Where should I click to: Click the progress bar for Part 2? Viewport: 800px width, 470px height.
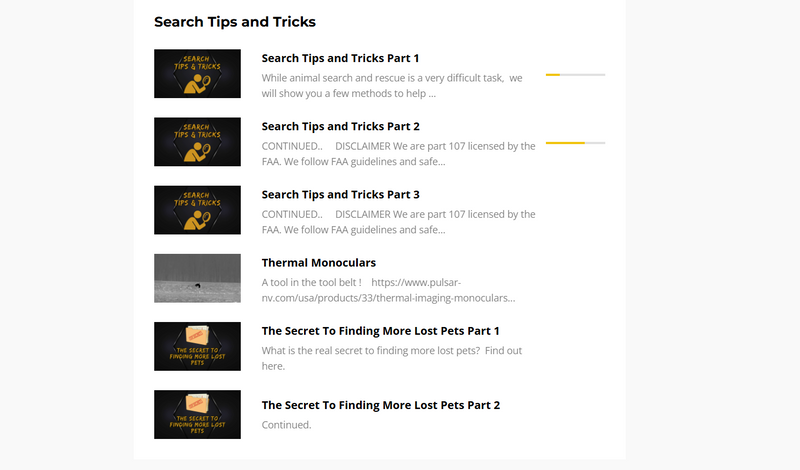(x=576, y=143)
